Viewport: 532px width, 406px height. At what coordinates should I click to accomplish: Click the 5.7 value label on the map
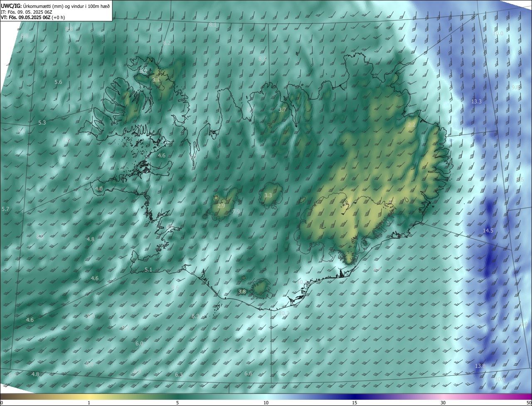(5, 209)
